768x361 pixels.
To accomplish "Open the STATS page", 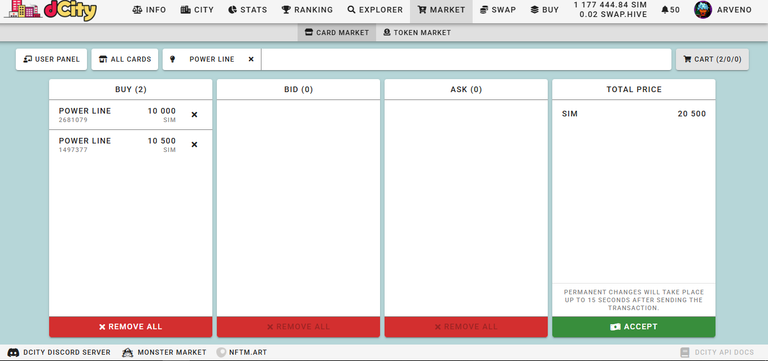I will coord(247,10).
